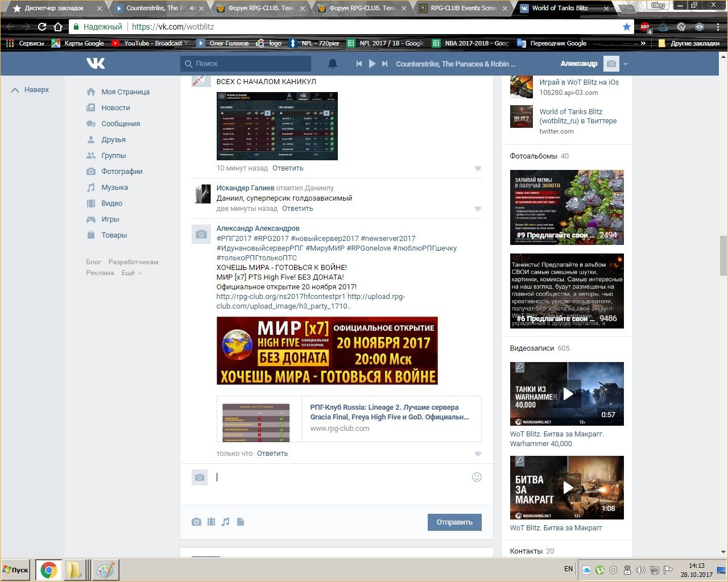Attach a video to the comment

point(211,522)
